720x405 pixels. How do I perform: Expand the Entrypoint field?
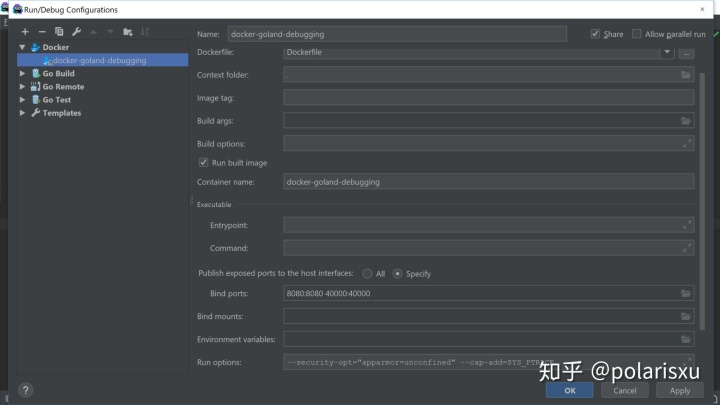[x=686, y=225]
